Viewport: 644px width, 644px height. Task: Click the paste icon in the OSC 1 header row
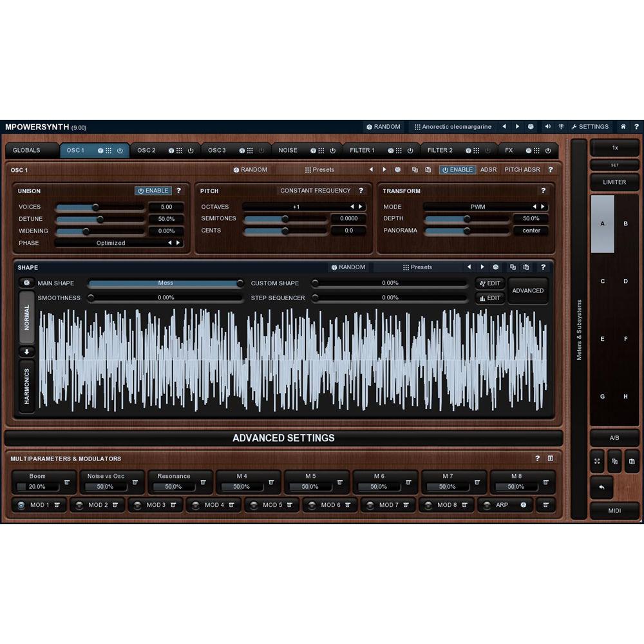pyautogui.click(x=428, y=170)
